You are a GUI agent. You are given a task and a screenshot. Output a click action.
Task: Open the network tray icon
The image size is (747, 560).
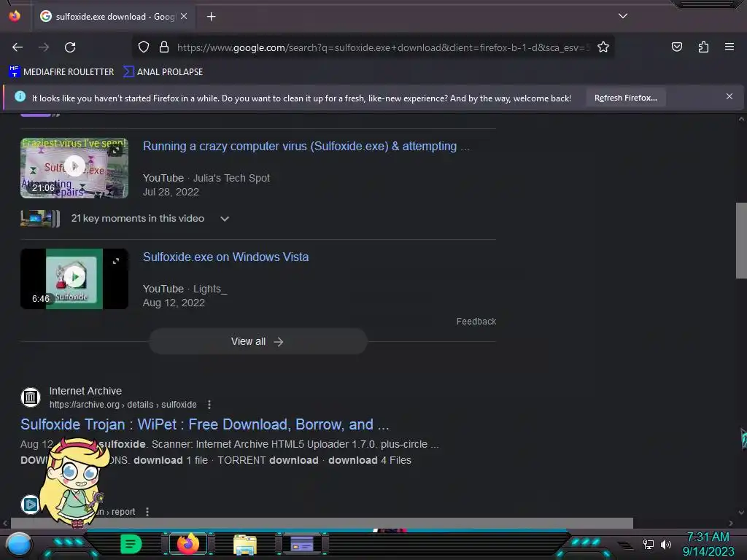click(x=648, y=544)
